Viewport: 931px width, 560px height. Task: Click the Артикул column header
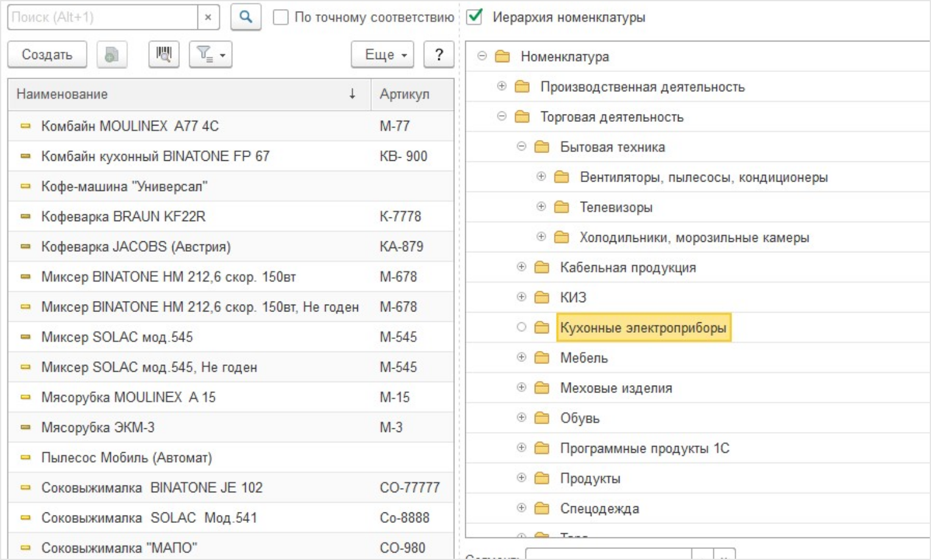point(405,94)
